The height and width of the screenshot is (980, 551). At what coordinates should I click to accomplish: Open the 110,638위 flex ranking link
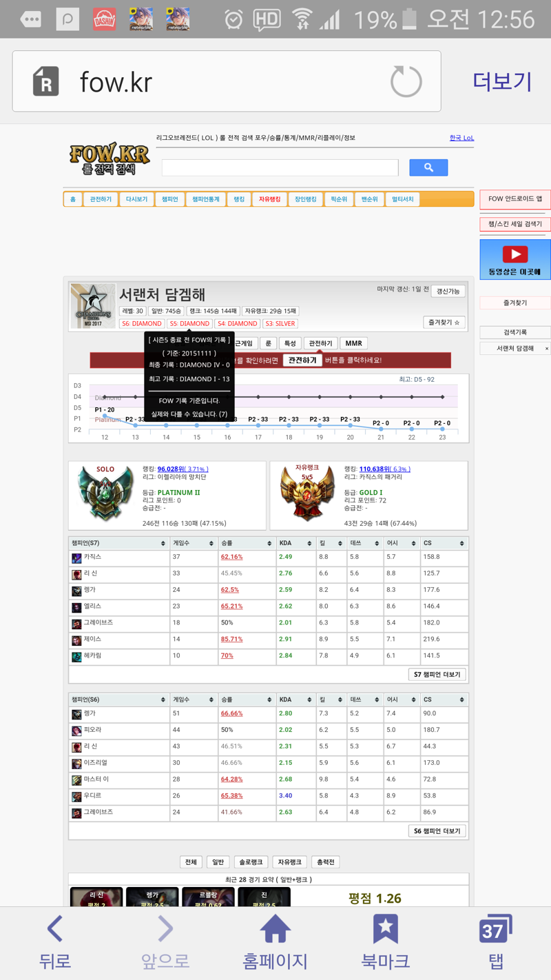coord(384,469)
